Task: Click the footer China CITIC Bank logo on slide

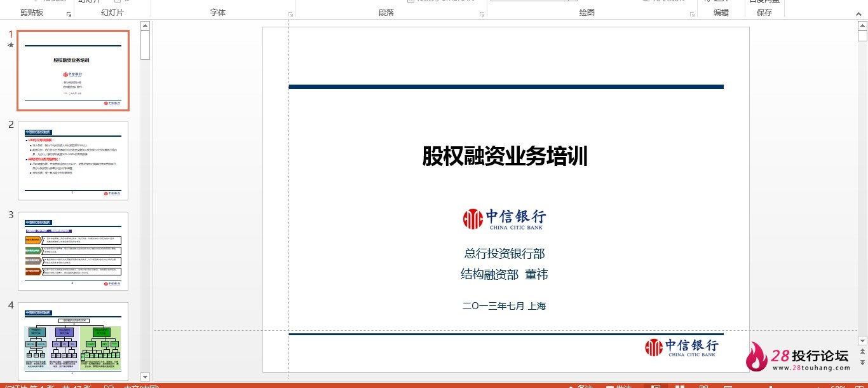Action: (681, 347)
